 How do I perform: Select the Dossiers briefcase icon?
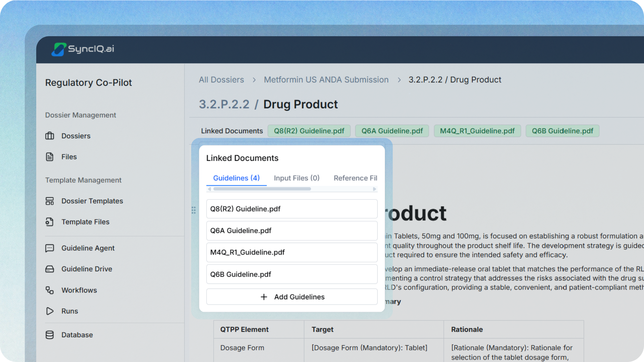click(x=50, y=136)
